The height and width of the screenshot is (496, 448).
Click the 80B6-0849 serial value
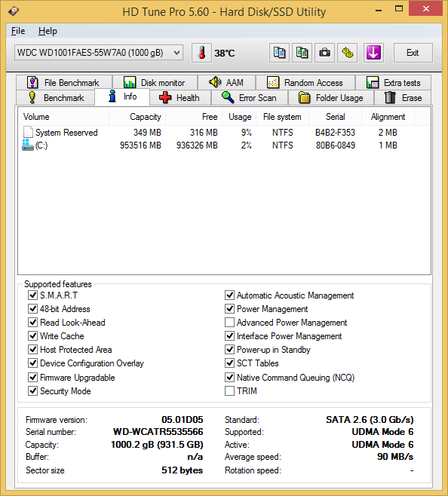[x=336, y=145]
